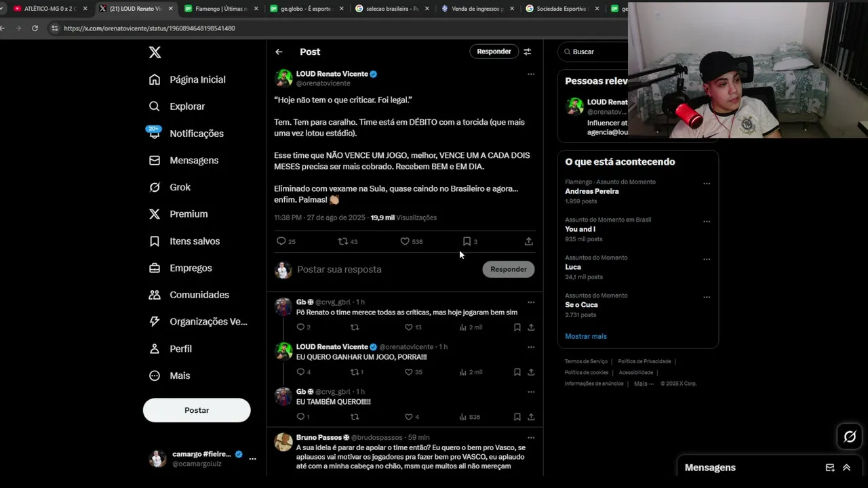Open LOUD Renato Vicente profile name
Viewport: 868px width, 488px height.
pos(332,74)
